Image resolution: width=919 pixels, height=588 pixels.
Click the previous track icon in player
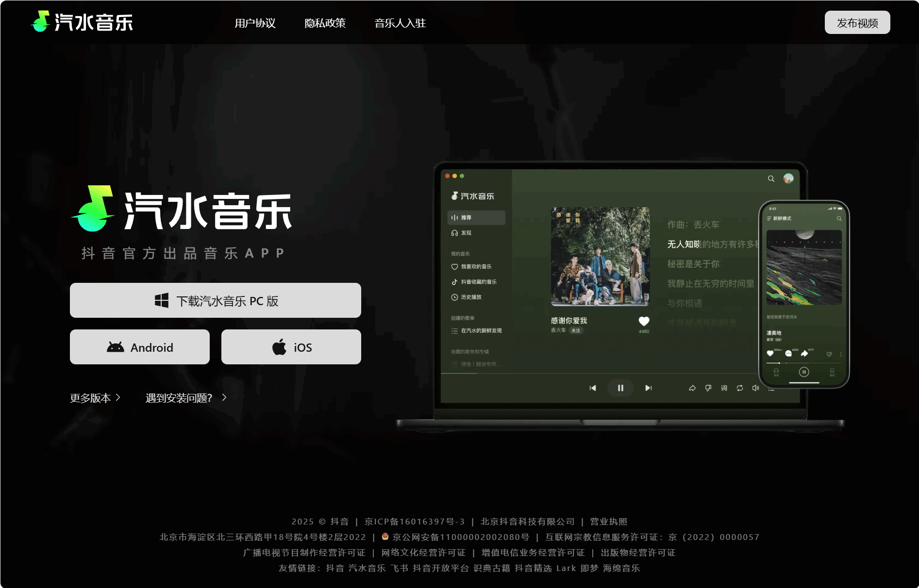pyautogui.click(x=593, y=388)
